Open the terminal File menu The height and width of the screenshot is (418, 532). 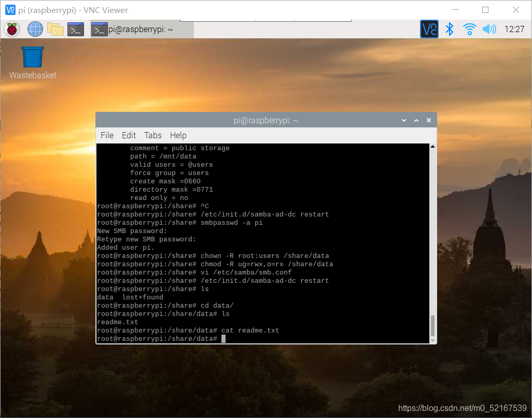(x=107, y=135)
